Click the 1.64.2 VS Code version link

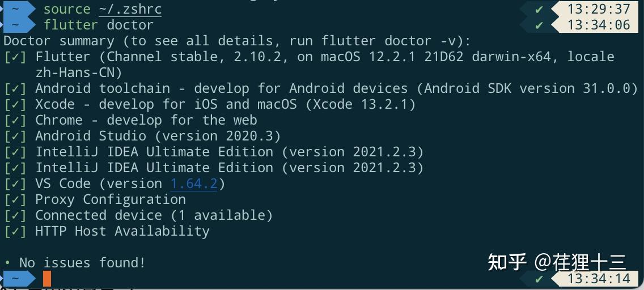click(x=194, y=184)
